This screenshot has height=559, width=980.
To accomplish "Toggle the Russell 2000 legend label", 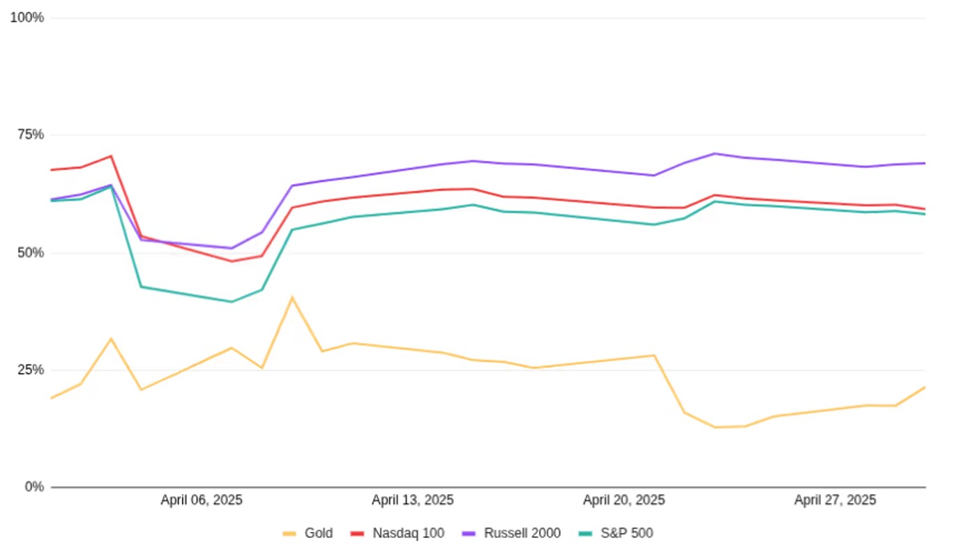I will (x=522, y=534).
